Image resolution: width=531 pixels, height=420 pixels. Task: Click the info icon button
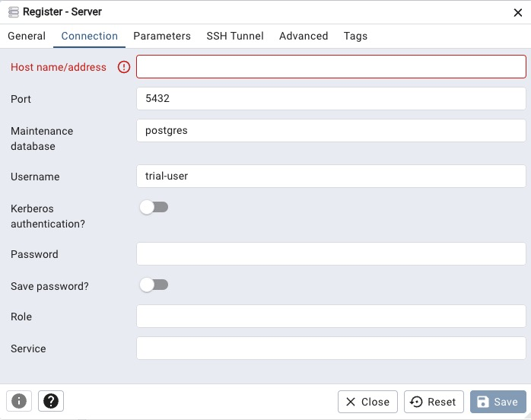click(19, 401)
